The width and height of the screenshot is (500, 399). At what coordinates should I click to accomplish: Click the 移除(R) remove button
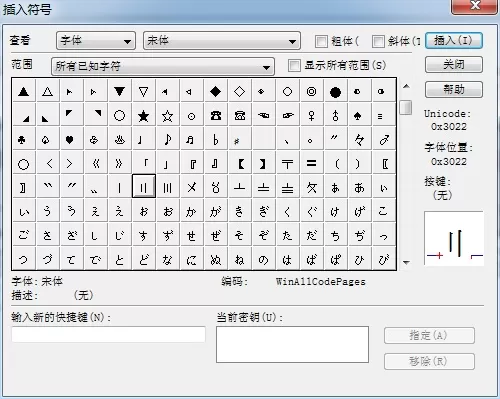tap(429, 361)
